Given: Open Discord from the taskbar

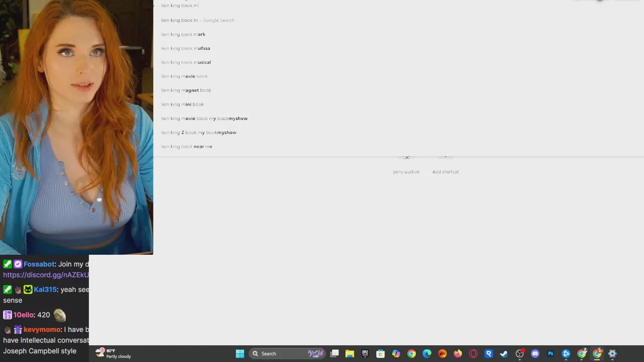Looking at the screenshot, I should tap(535, 353).
